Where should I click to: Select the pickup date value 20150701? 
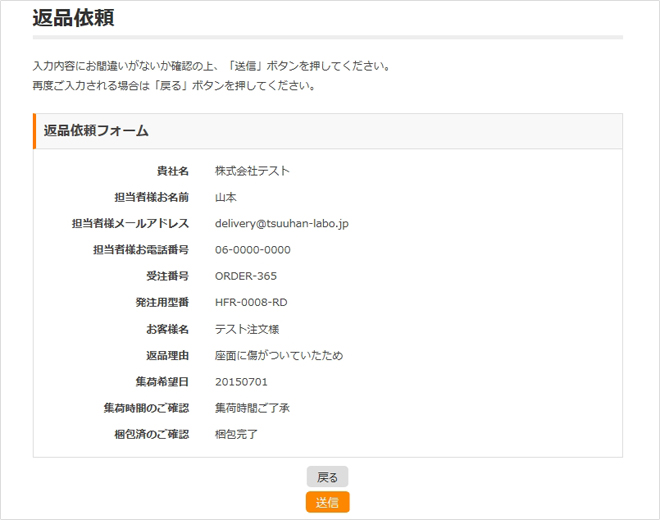pyautogui.click(x=240, y=382)
